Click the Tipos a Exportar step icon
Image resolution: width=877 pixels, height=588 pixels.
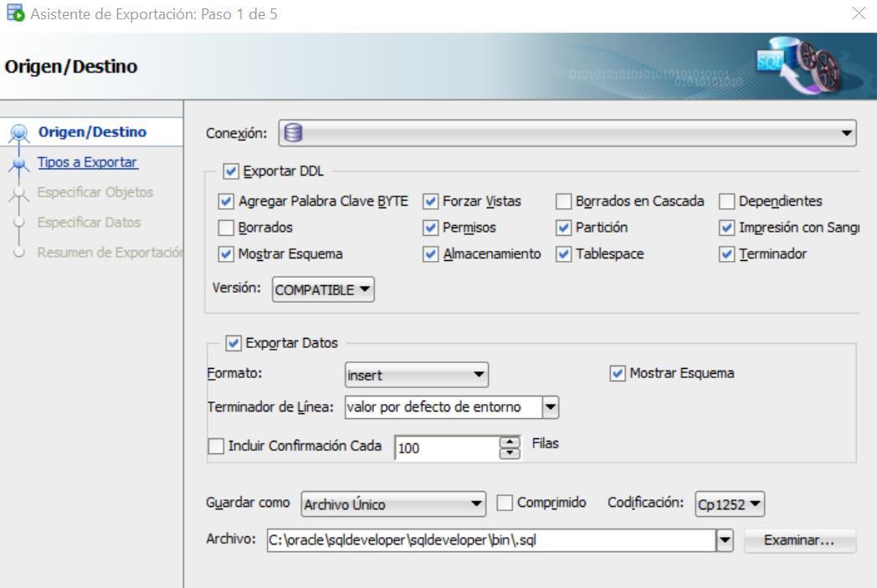point(19,165)
